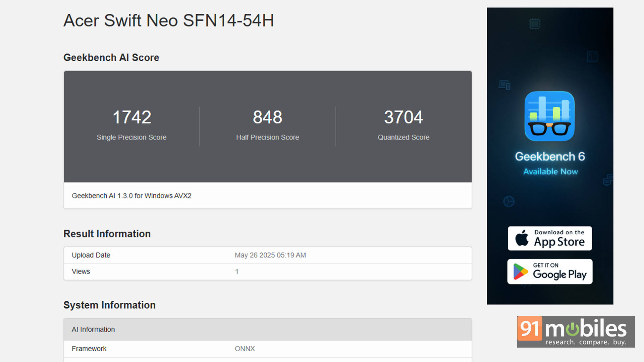Click the 3704 quantized score value
644x362 pixels.
point(404,117)
